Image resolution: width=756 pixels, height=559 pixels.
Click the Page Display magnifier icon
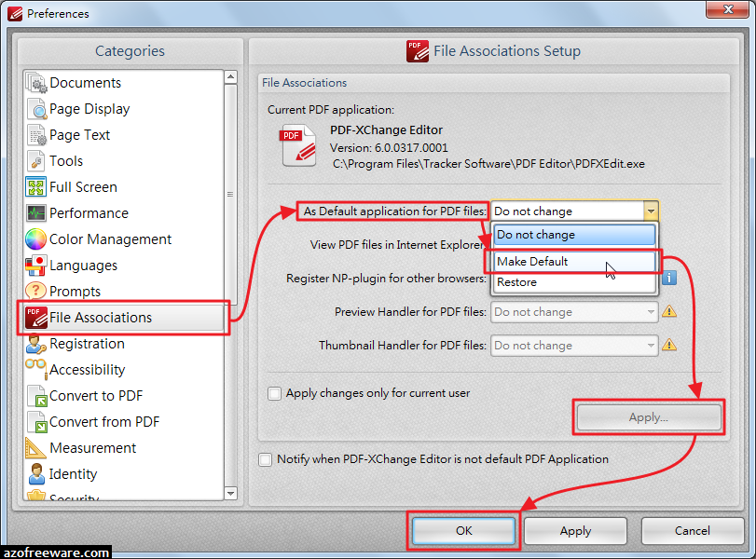click(36, 108)
